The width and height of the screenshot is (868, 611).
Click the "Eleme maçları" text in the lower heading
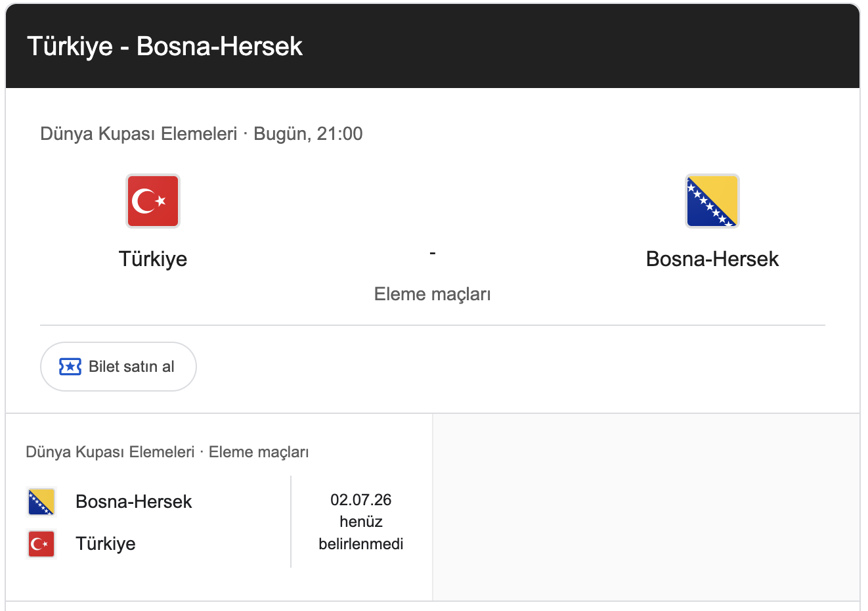tap(259, 452)
